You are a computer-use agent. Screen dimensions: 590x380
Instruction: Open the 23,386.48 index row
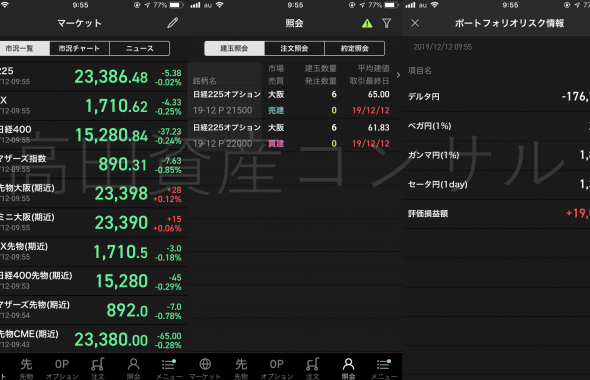coord(93,77)
